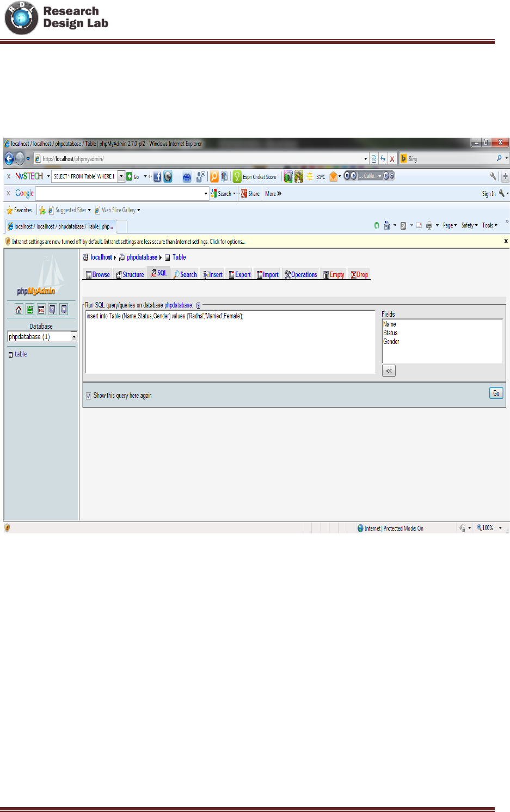
Task: Open the Browse tab
Action: point(97,274)
